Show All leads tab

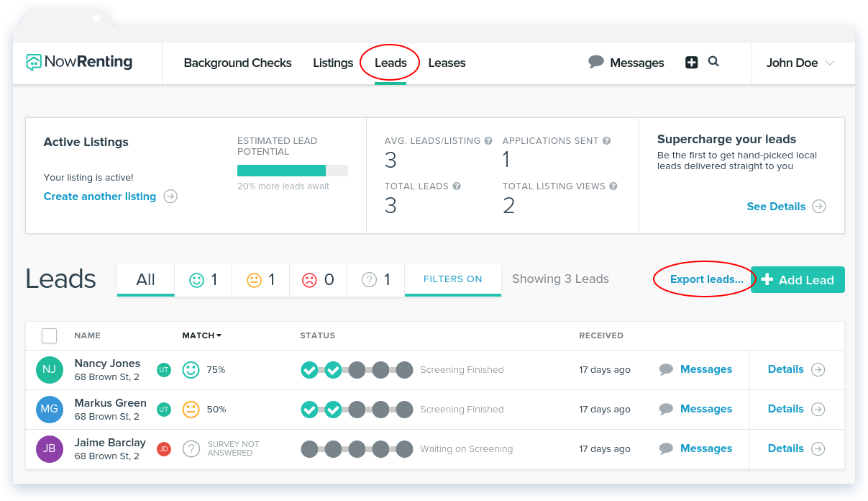click(146, 279)
